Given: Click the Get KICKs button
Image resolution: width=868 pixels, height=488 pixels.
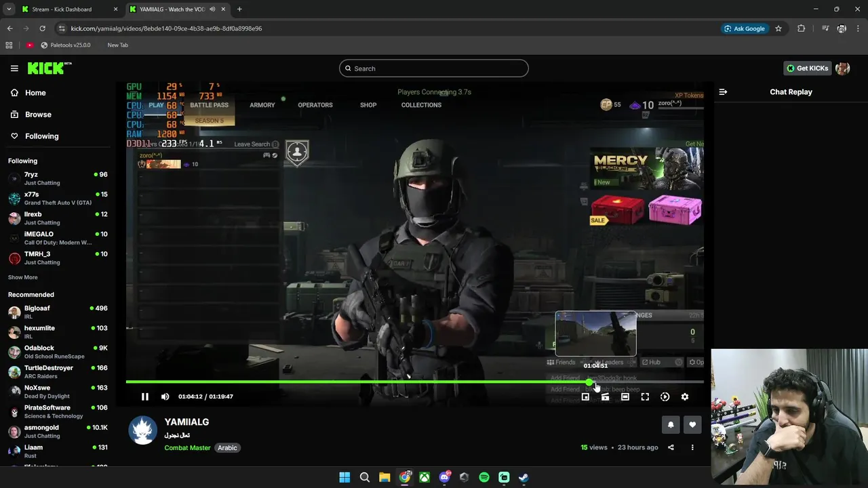Looking at the screenshot, I should pos(807,68).
